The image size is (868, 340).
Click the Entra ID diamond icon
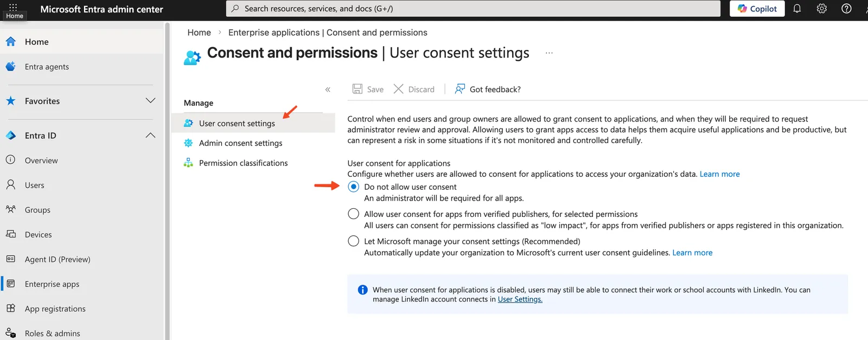pyautogui.click(x=11, y=136)
